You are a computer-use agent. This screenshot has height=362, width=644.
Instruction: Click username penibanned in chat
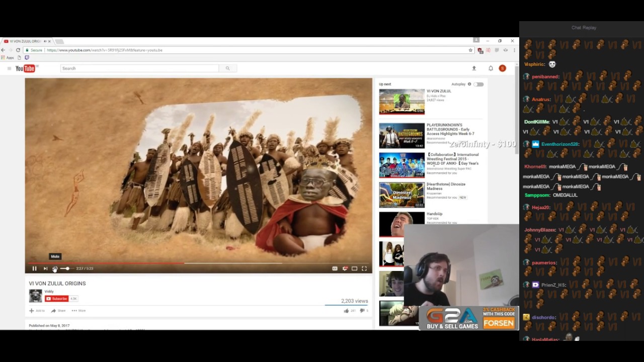[x=545, y=77]
